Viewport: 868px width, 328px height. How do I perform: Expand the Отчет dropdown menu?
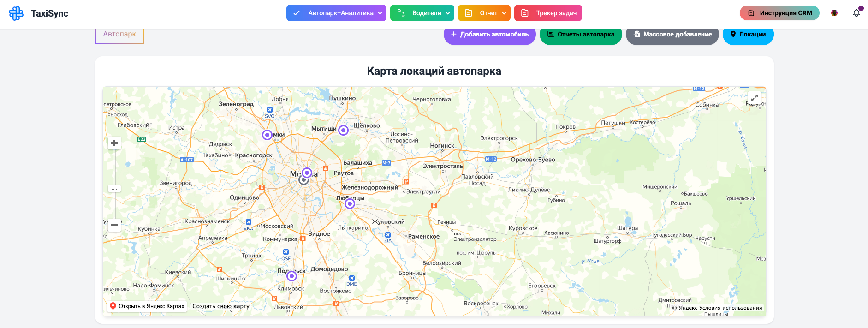484,13
